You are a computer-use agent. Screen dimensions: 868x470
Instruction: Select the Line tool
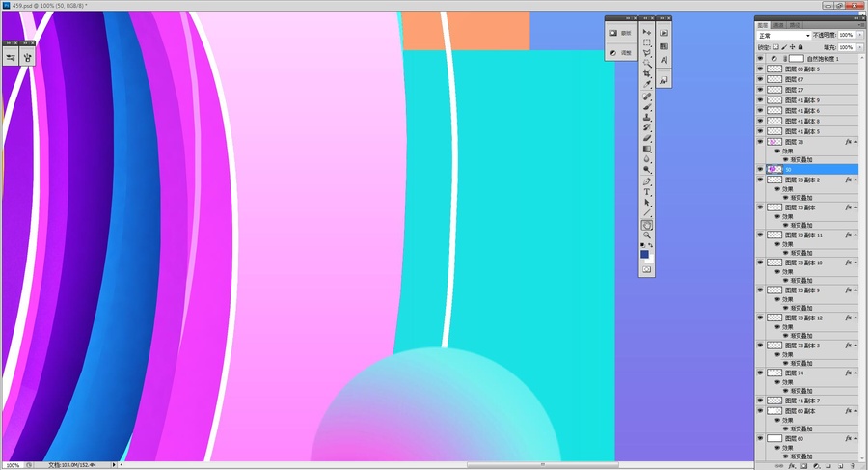[646, 213]
